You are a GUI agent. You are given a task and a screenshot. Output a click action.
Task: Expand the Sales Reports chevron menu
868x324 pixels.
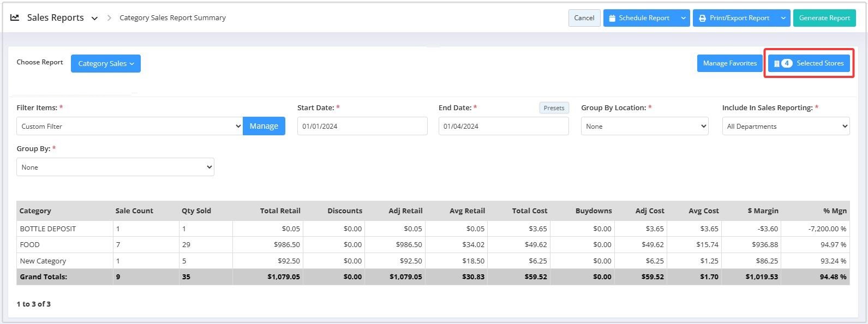point(94,18)
